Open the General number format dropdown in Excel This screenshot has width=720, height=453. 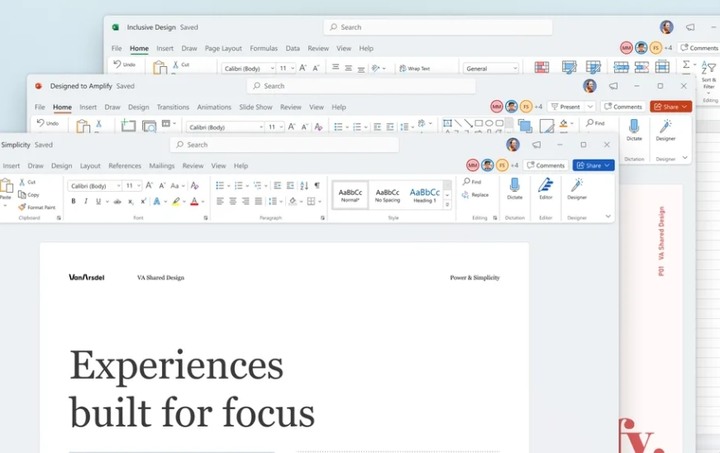(x=515, y=68)
